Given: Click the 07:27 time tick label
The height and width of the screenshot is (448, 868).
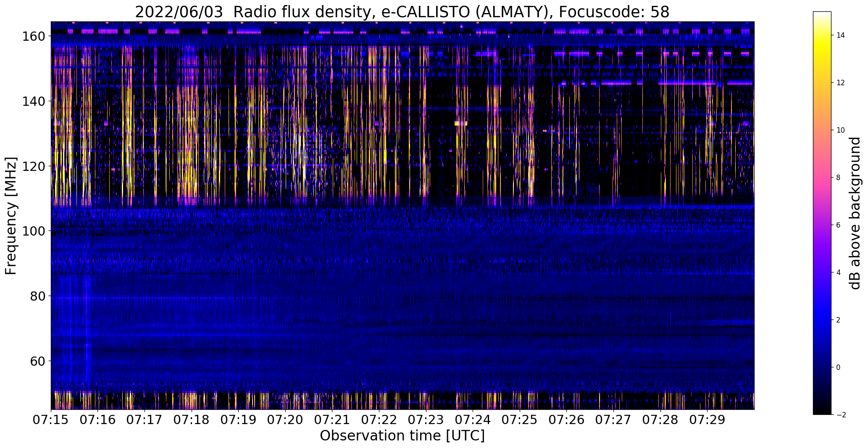Looking at the screenshot, I should (x=613, y=420).
